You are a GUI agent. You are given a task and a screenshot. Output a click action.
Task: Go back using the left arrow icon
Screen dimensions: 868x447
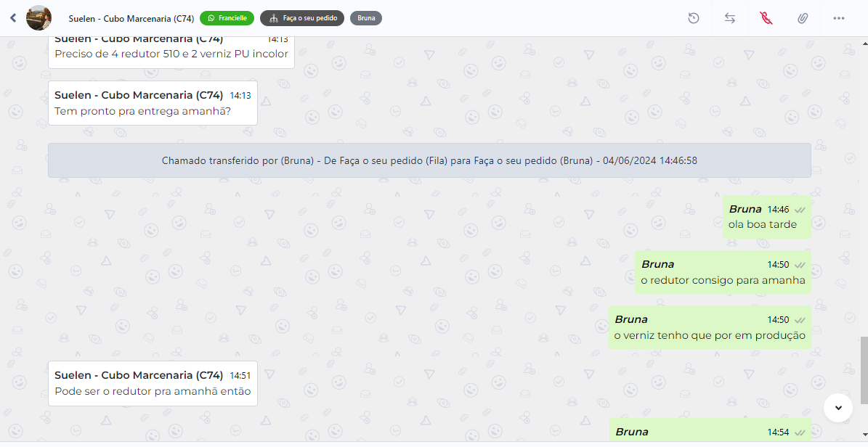[x=13, y=18]
